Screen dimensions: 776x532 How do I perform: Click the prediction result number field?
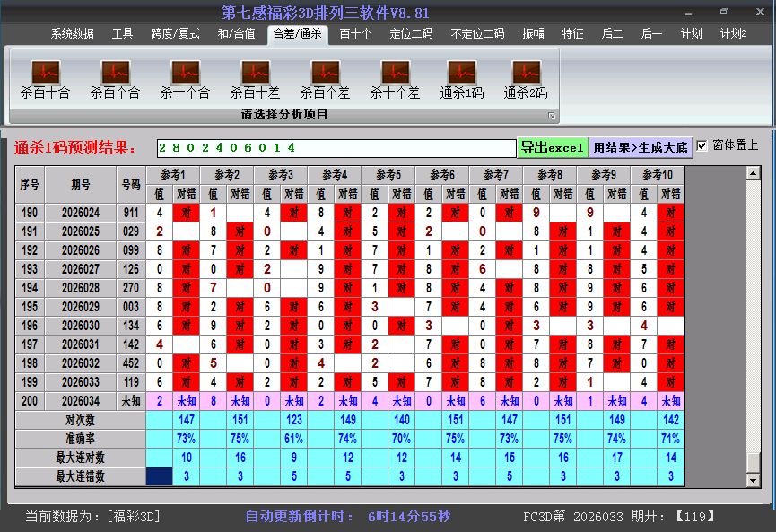pyautogui.click(x=336, y=147)
